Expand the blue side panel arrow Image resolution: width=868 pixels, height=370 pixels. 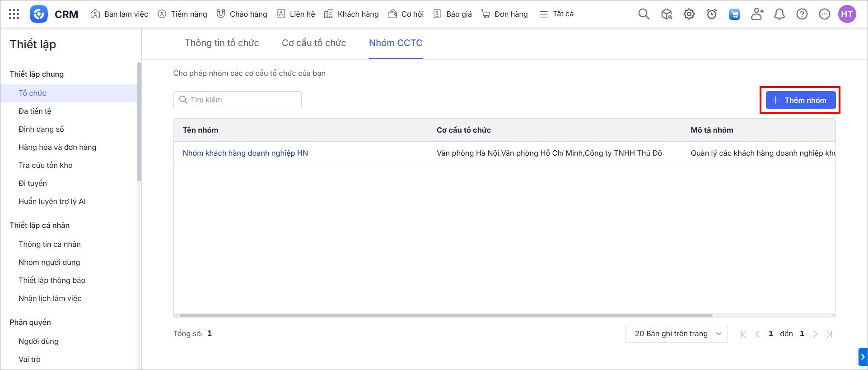click(x=863, y=357)
